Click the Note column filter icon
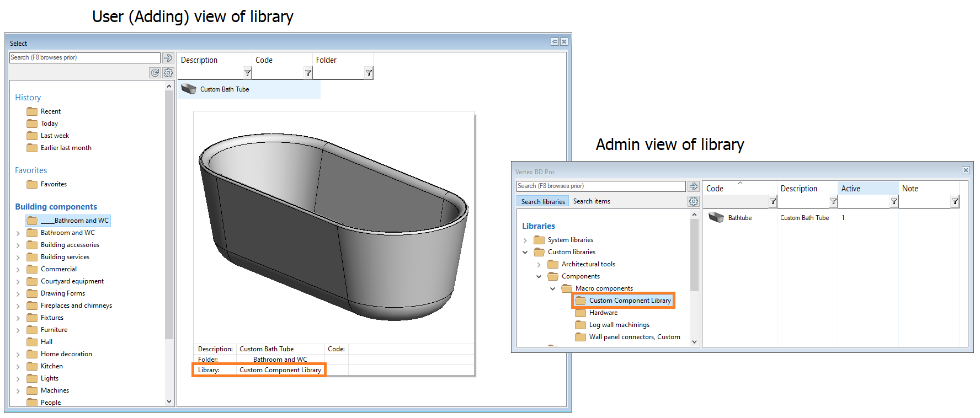Viewport: 980px width, 418px height. pos(955,202)
